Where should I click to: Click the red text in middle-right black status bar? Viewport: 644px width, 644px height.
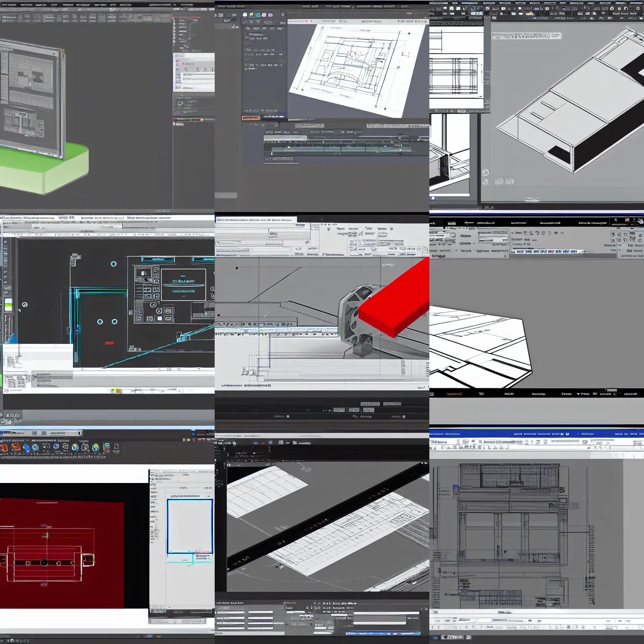[x=454, y=394]
